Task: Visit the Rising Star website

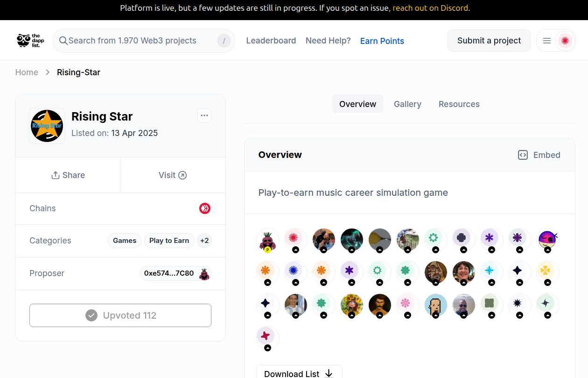Action: coord(173,175)
